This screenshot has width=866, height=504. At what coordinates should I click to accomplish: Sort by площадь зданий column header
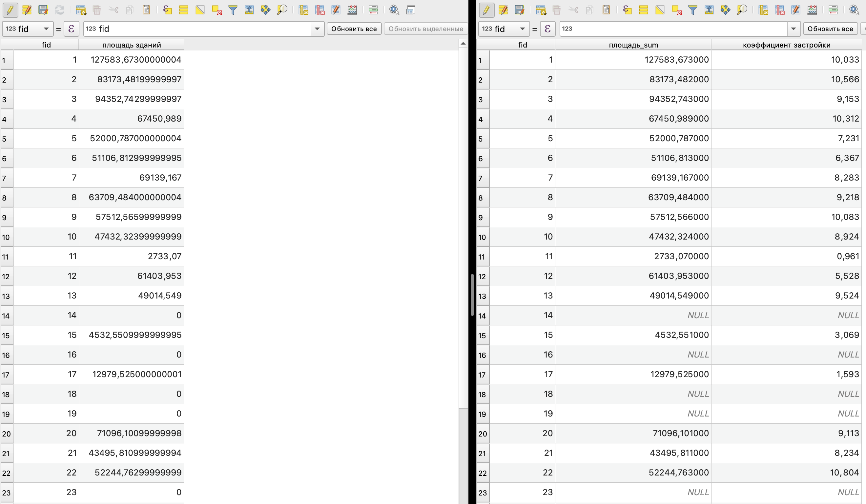click(131, 45)
